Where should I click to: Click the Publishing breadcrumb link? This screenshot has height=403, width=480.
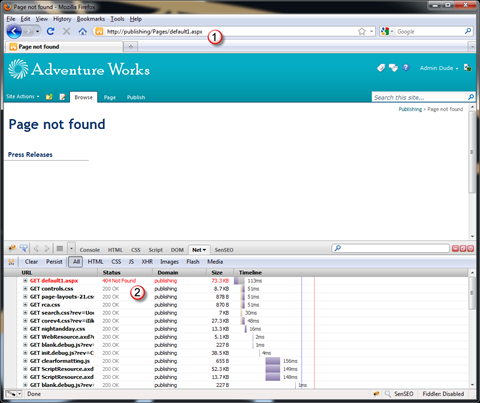(410, 109)
